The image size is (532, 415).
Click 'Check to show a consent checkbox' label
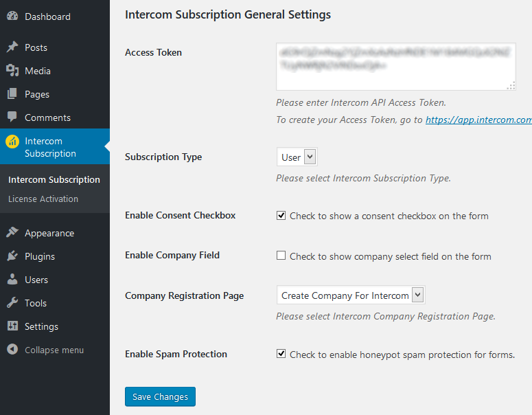(389, 216)
